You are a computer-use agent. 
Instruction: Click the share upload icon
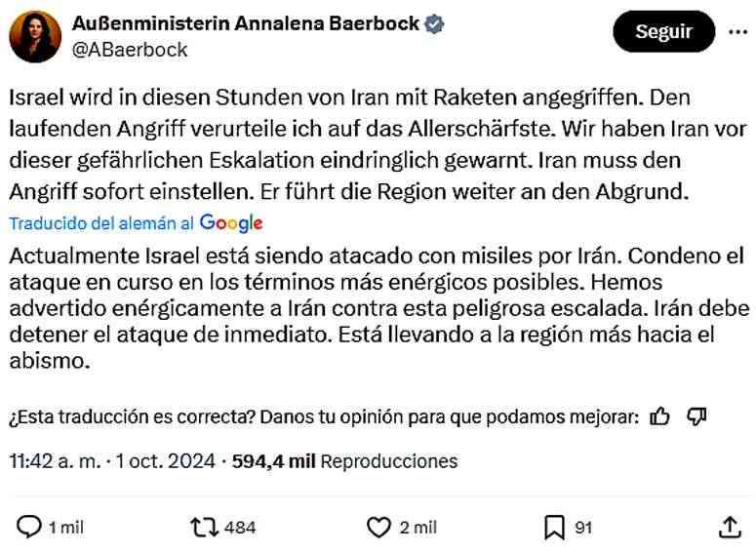[729, 527]
